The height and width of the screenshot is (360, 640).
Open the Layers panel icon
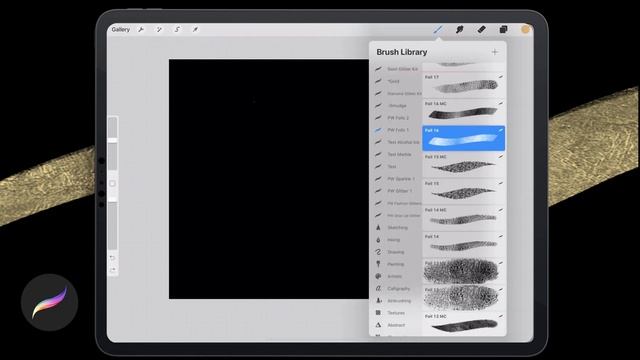click(503, 29)
